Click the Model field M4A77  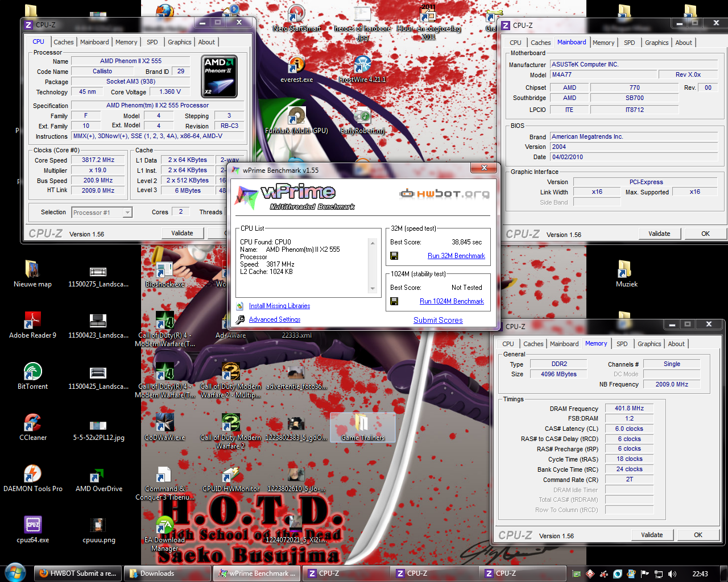(x=603, y=74)
